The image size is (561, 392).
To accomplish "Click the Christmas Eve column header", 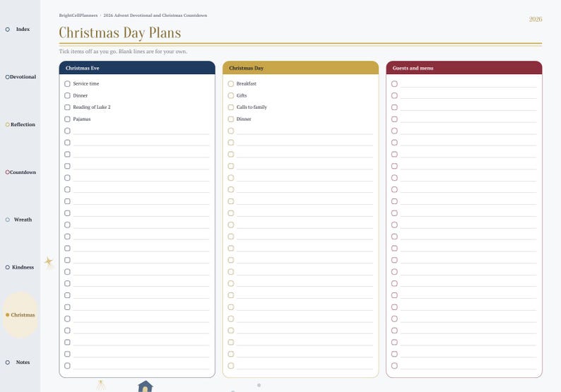I will 137,68.
